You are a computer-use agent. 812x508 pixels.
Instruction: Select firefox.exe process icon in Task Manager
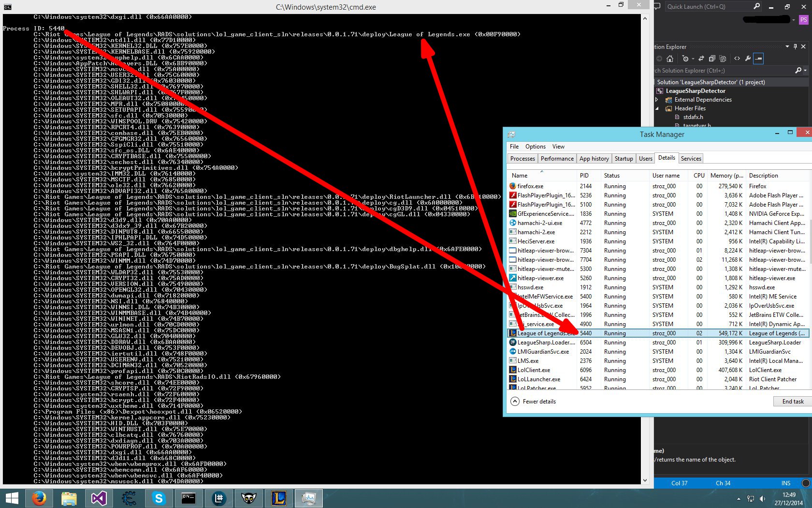click(513, 186)
